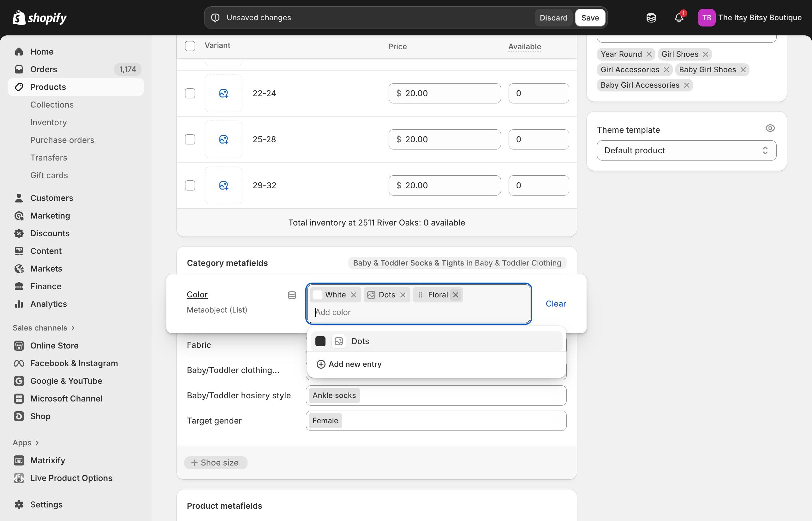Check the checkbox for variant 29-32

[x=190, y=185]
